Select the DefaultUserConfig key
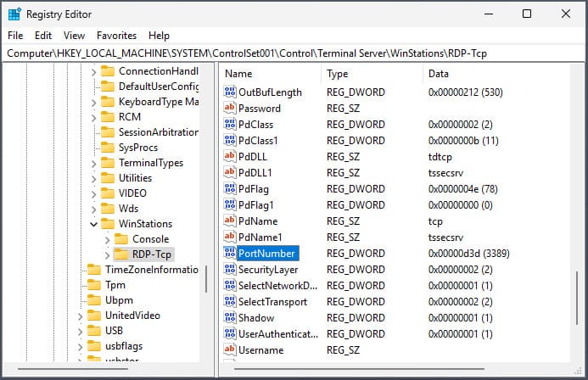Image resolution: width=588 pixels, height=380 pixels. pyautogui.click(x=159, y=87)
